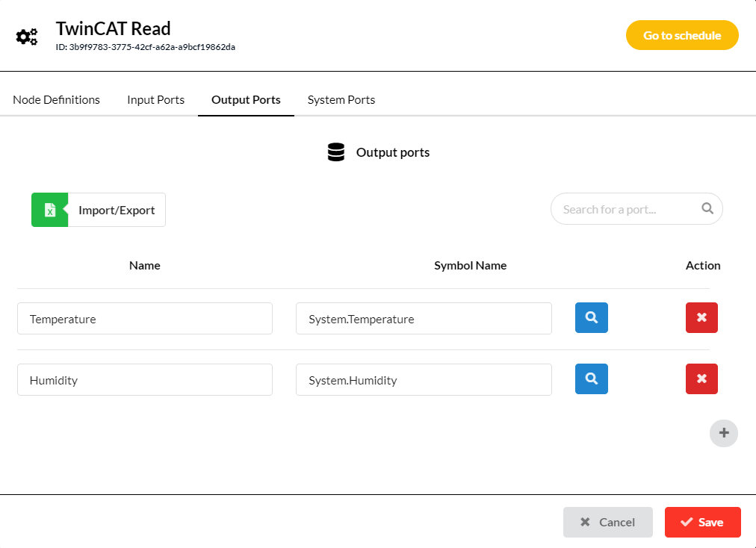Add a new output port with plus button

click(x=724, y=433)
